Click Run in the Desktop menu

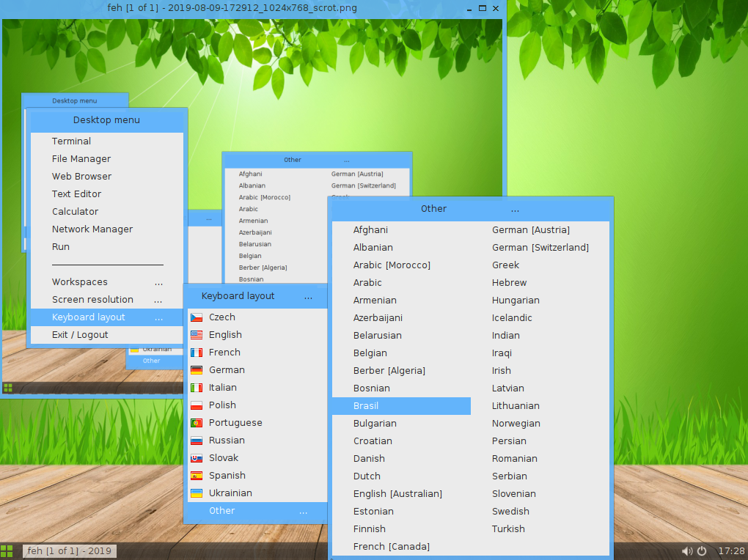click(x=60, y=246)
